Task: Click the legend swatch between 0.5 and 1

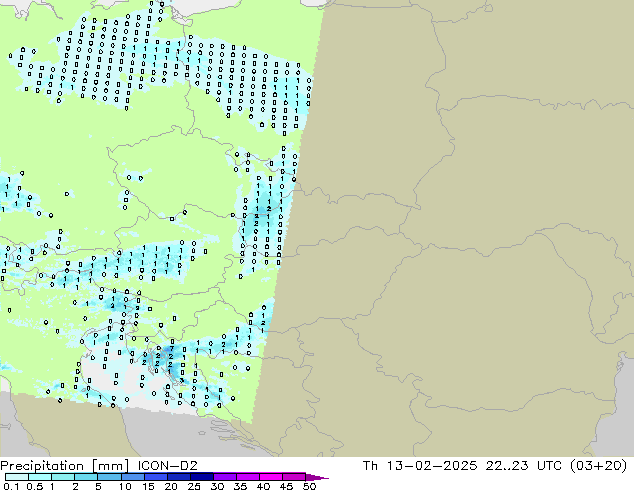Action: pos(40,477)
